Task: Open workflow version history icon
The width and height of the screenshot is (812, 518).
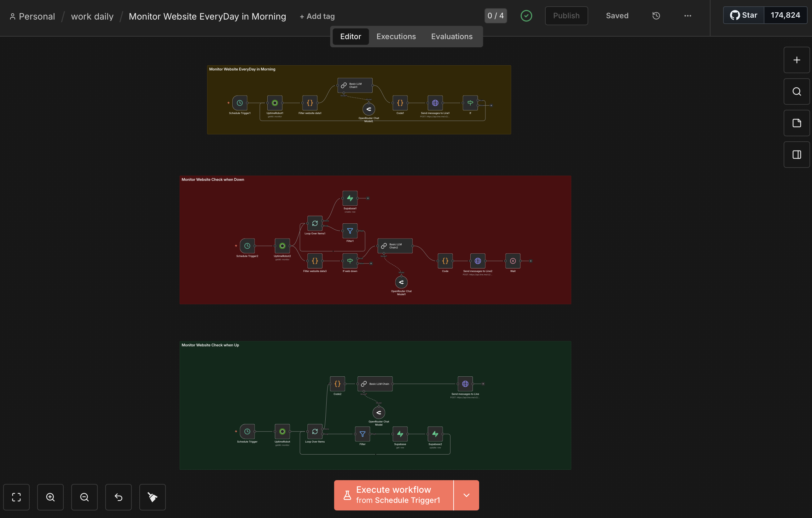Action: click(656, 16)
